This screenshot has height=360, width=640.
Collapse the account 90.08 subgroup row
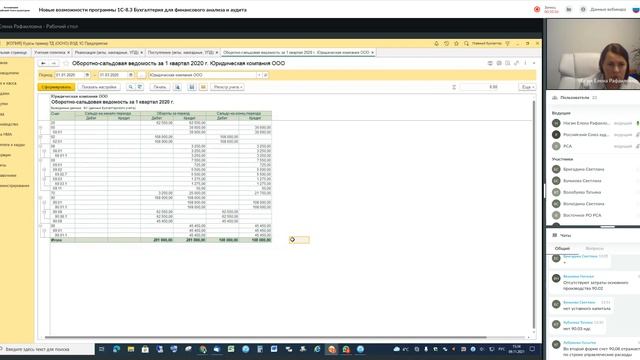(x=44, y=212)
